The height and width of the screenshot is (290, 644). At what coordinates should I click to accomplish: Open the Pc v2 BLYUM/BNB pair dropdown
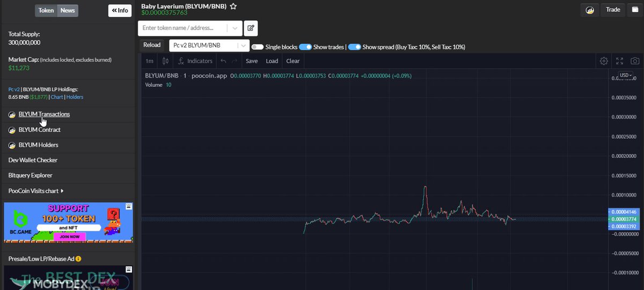coord(209,46)
